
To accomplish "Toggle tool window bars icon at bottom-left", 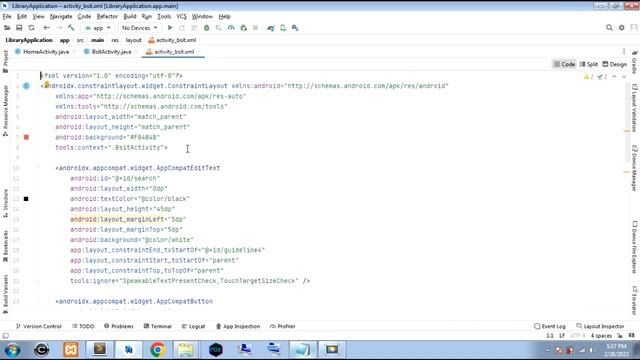I will (6, 336).
